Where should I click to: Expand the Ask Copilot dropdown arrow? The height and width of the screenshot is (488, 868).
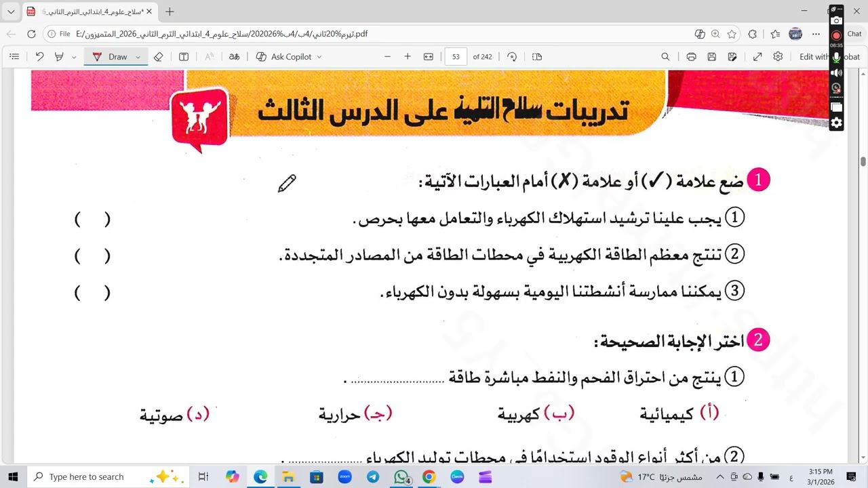319,57
